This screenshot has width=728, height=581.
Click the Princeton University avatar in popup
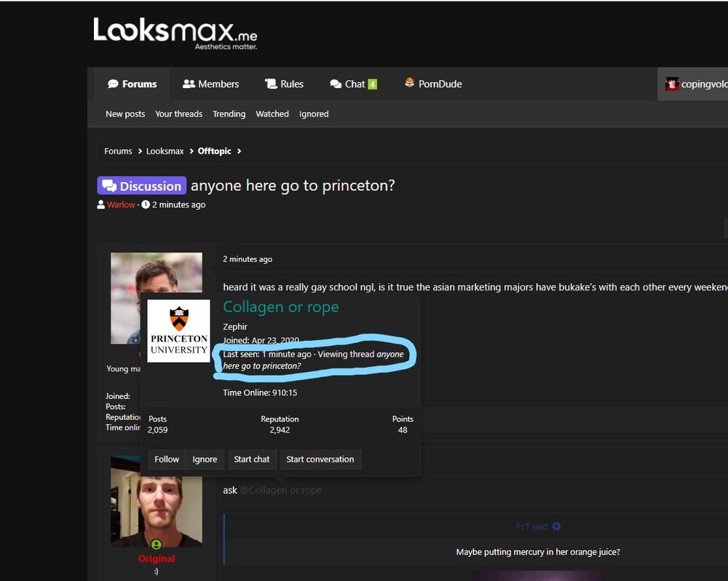[179, 331]
